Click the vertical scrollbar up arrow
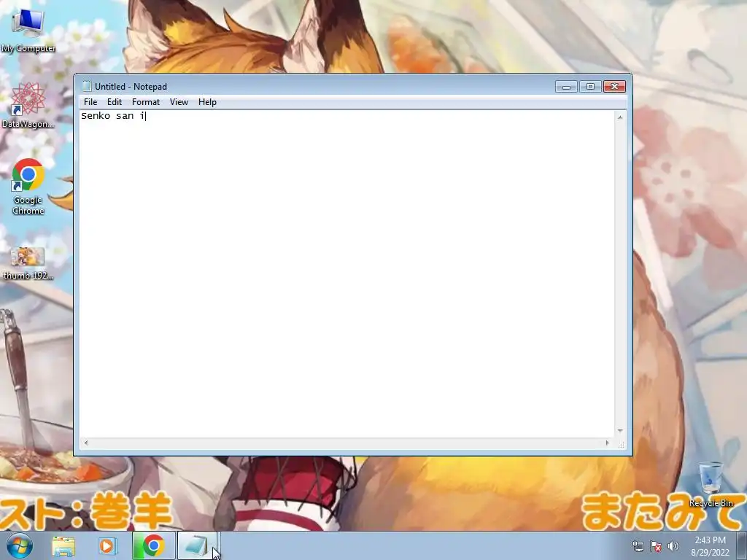Image resolution: width=747 pixels, height=560 pixels. coord(620,117)
